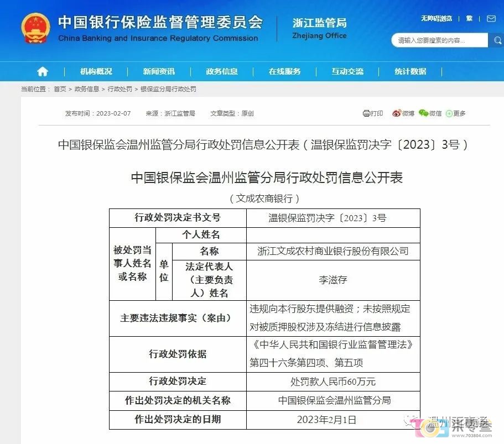Open the mail envelope icon
504x444 pixels.
click(x=491, y=19)
